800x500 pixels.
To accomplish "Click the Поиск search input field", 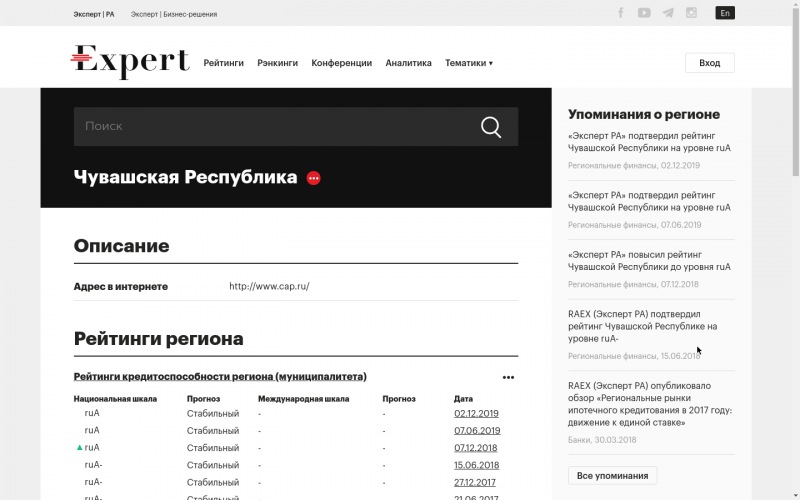I will pos(270,127).
